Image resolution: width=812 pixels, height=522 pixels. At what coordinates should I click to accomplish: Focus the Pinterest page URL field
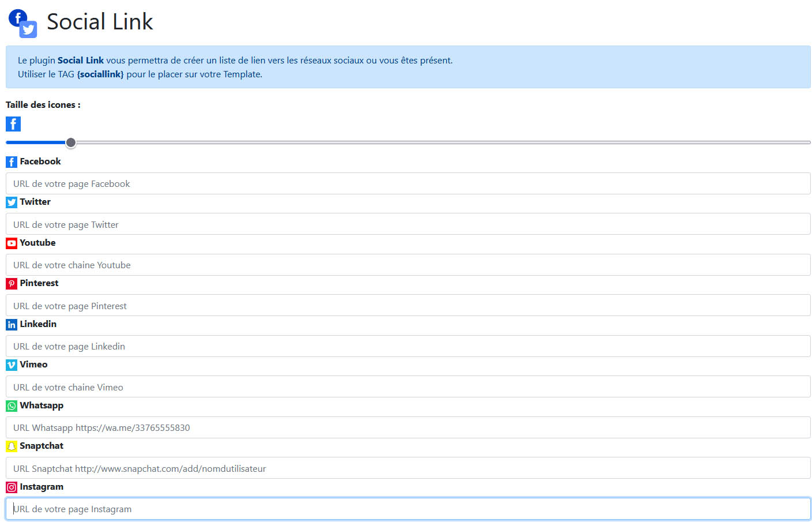tap(408, 306)
